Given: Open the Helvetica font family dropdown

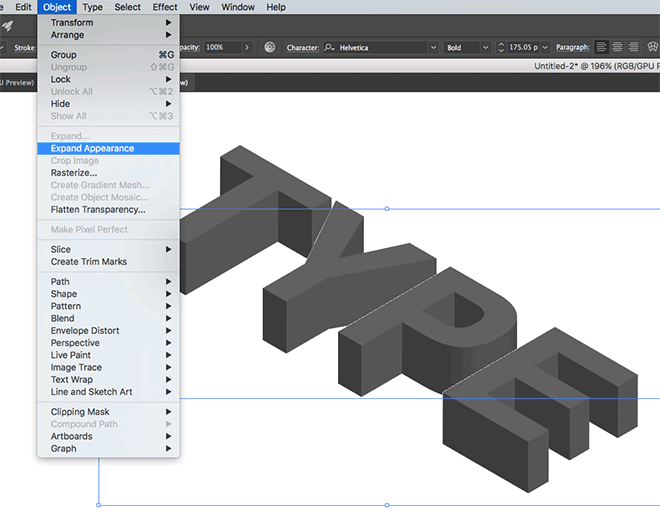Looking at the screenshot, I should [433, 47].
